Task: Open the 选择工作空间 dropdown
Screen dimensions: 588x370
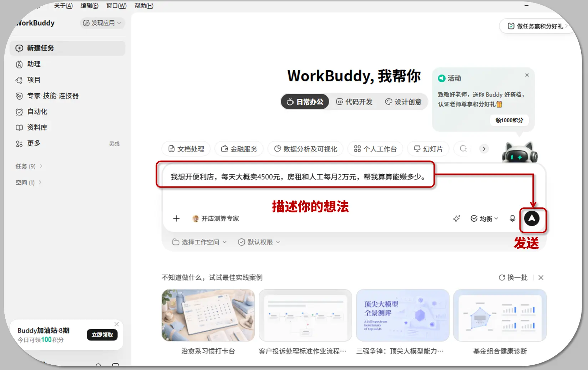Action: click(199, 242)
